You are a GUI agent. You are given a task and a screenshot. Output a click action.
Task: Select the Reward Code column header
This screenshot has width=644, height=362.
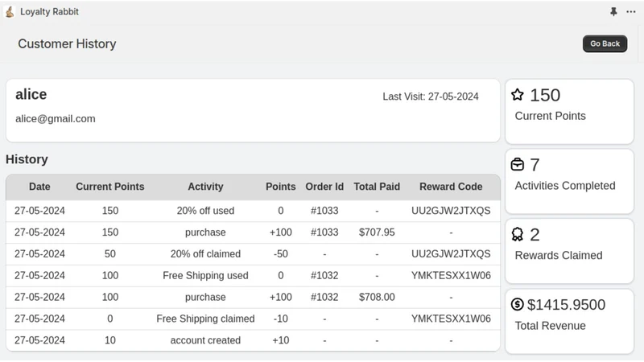(x=451, y=187)
